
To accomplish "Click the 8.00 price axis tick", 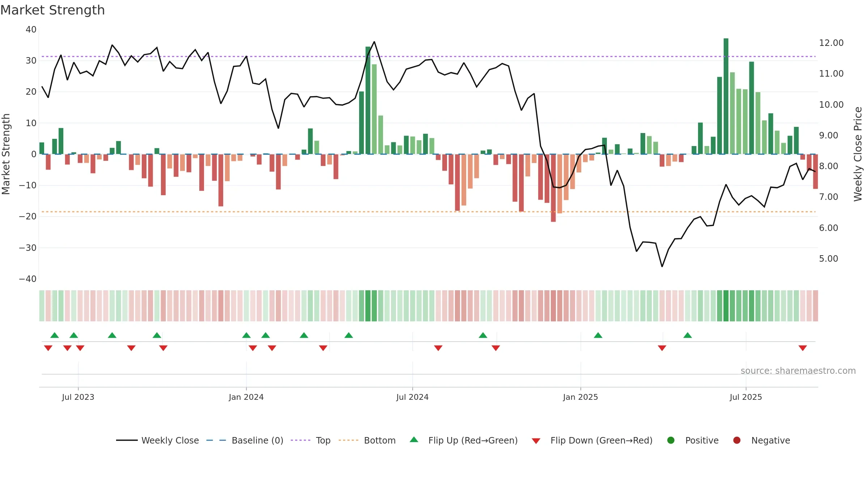I will point(828,166).
